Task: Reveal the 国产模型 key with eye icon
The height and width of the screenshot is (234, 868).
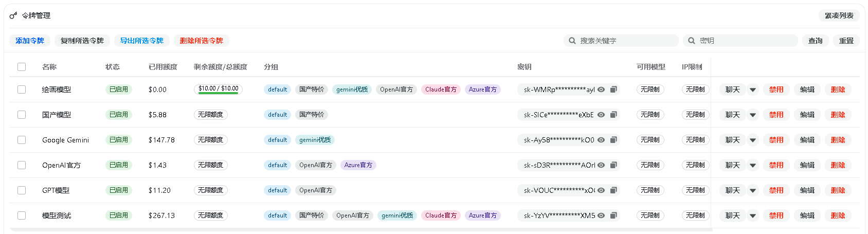Action: pos(601,115)
